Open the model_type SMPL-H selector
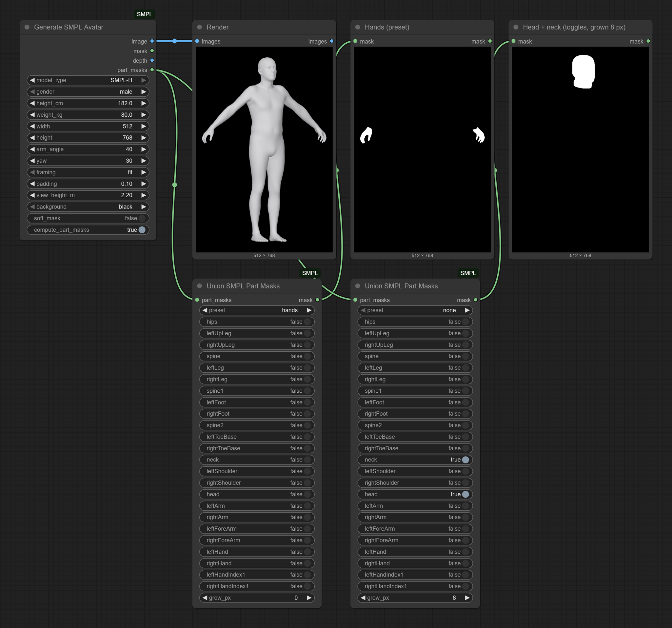672x628 pixels. tap(88, 80)
